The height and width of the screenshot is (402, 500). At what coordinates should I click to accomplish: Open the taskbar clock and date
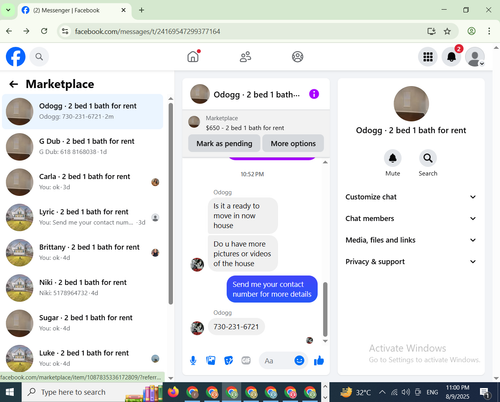click(x=457, y=392)
